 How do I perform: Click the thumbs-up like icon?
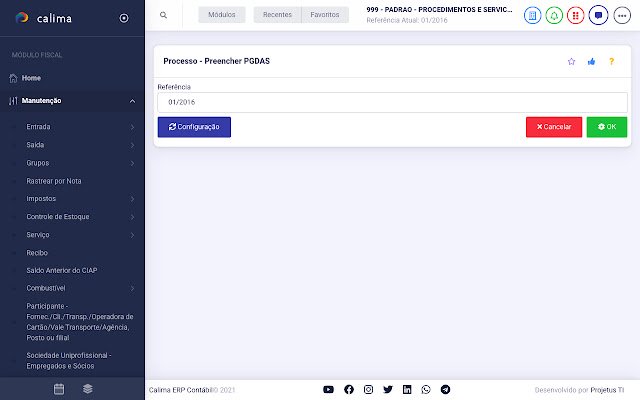click(x=591, y=62)
